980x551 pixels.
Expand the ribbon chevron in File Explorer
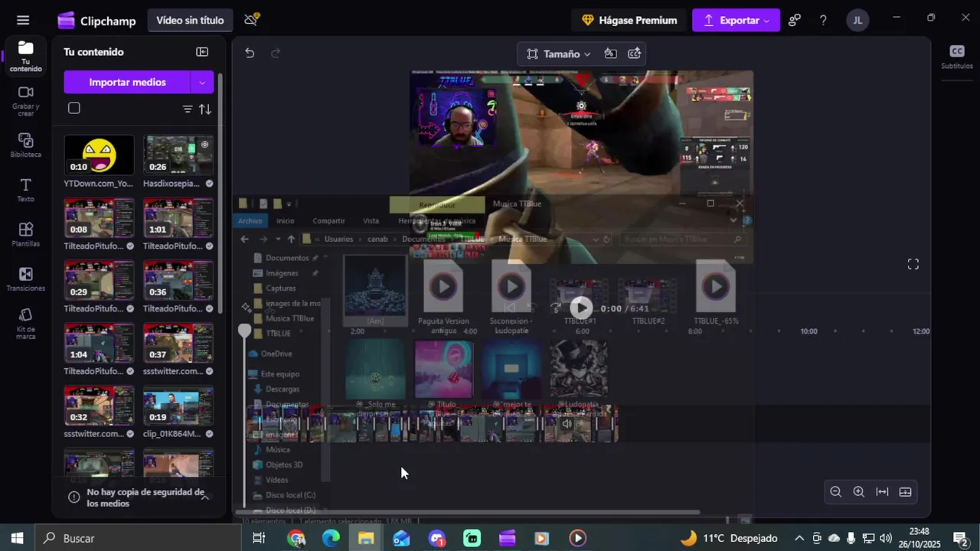click(x=733, y=220)
